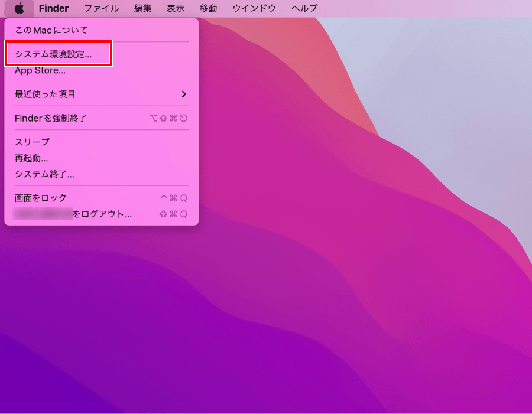Screen dimensions: 532x414
Task: Expand 最近使った項目 submenu
Action: [102, 94]
